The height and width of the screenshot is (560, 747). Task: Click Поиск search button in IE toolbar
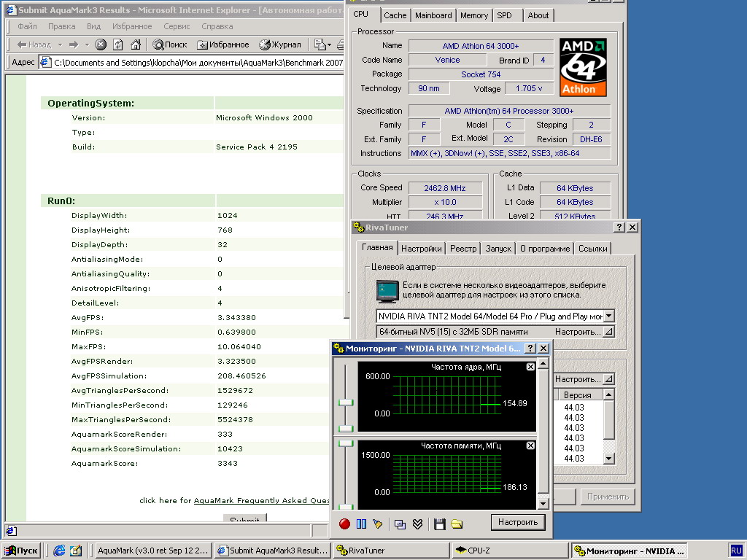click(x=169, y=44)
